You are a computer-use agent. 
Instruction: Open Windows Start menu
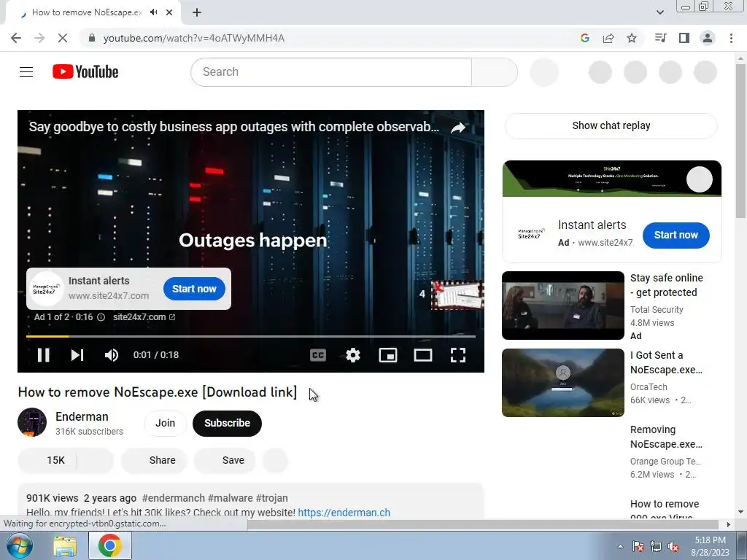pos(19,545)
